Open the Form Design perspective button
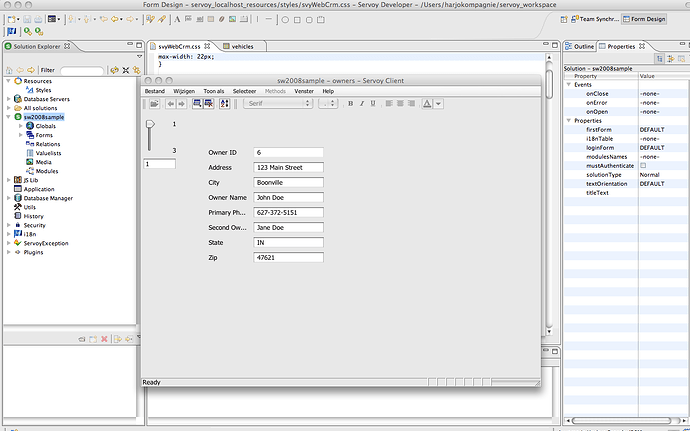690x431 pixels. 644,19
